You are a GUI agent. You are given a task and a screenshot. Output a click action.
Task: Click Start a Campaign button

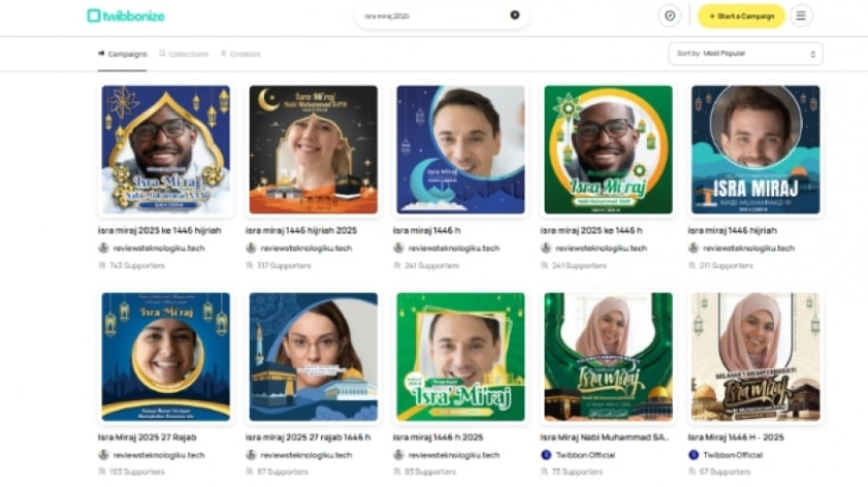(741, 16)
